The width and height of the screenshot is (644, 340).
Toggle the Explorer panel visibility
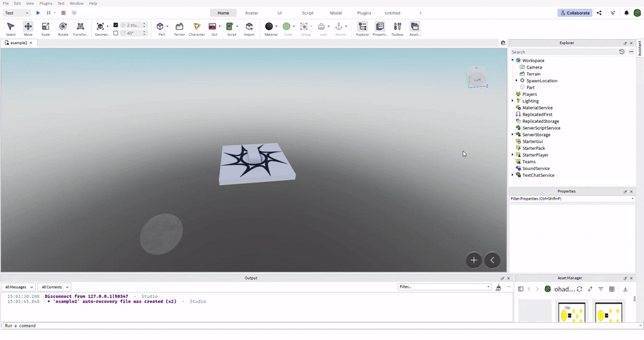tap(362, 28)
